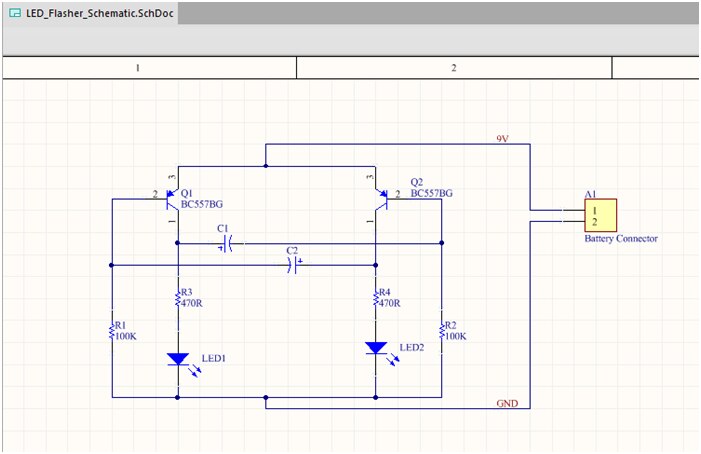The height and width of the screenshot is (454, 701).
Task: Select capacitor C2 symbol
Action: [x=295, y=265]
